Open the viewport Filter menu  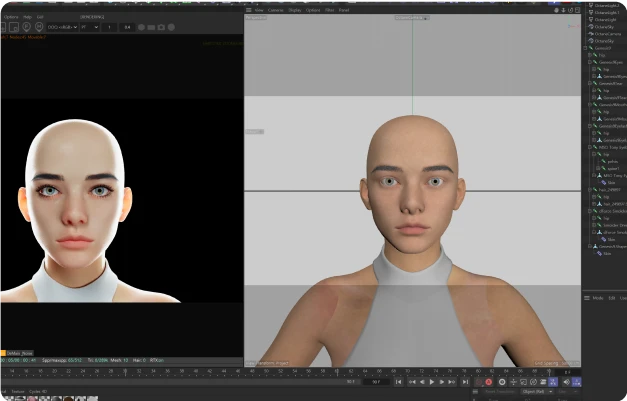click(x=329, y=10)
